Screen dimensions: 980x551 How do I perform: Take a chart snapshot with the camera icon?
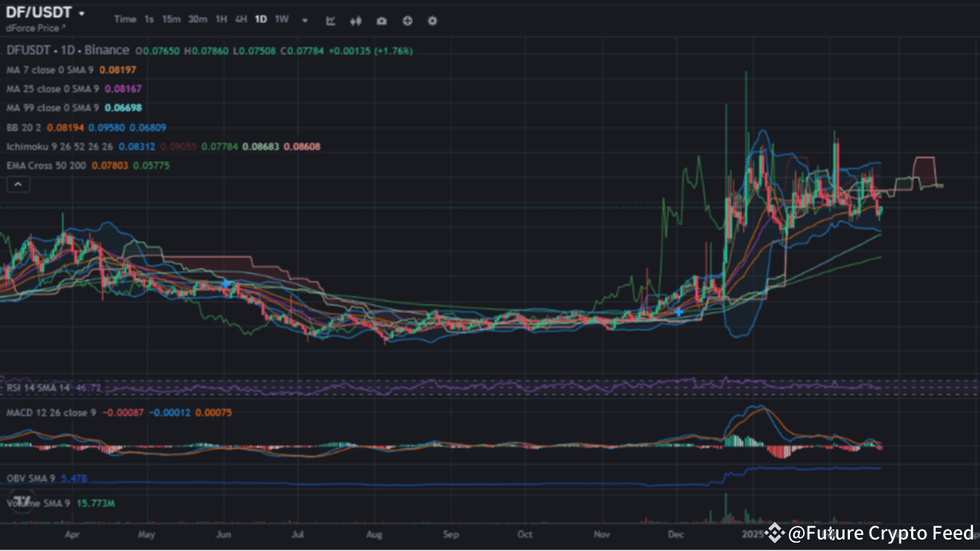[381, 21]
